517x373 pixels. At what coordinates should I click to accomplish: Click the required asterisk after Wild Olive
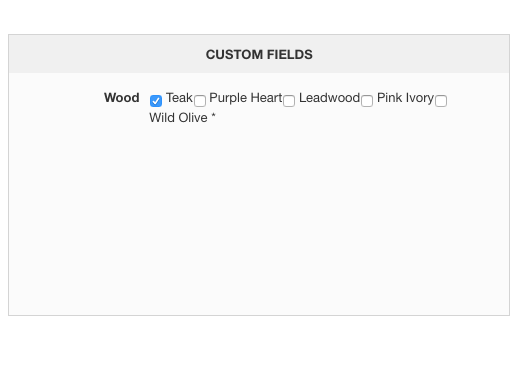pos(213,116)
